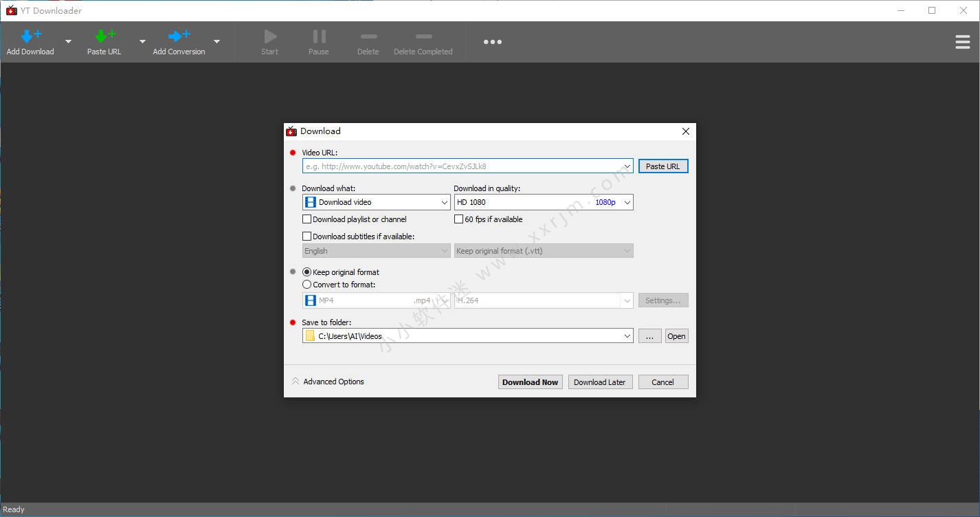Select Convert to format radio button
The image size is (980, 517).
point(307,285)
